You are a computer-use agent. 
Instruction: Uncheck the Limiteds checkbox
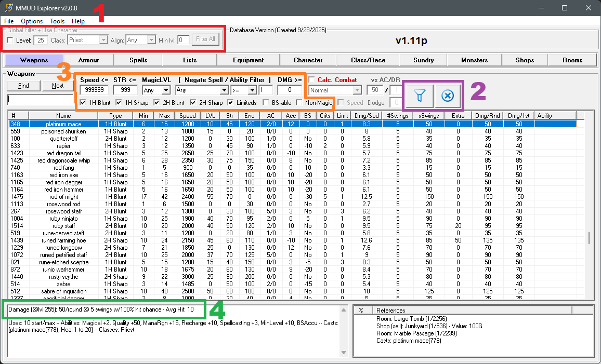(231, 103)
